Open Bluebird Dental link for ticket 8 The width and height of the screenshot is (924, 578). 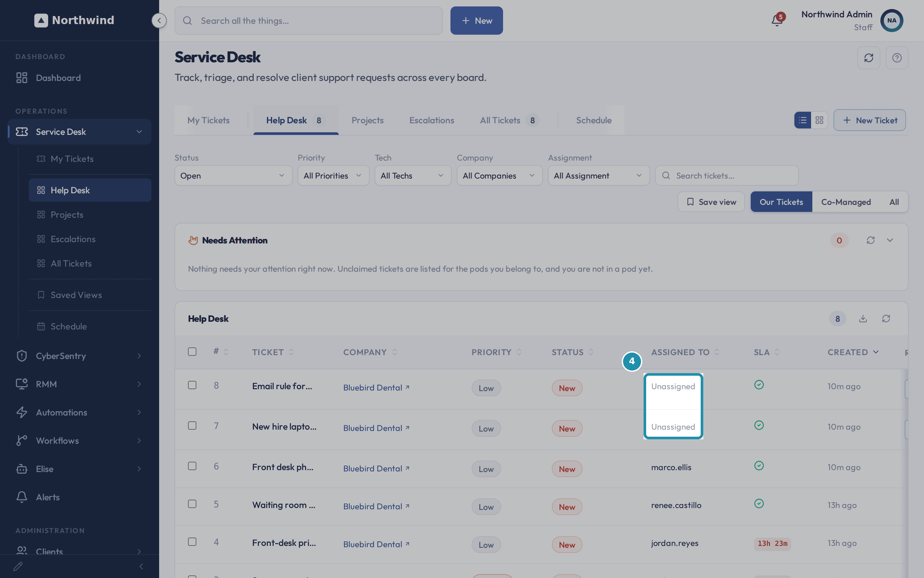pyautogui.click(x=376, y=388)
